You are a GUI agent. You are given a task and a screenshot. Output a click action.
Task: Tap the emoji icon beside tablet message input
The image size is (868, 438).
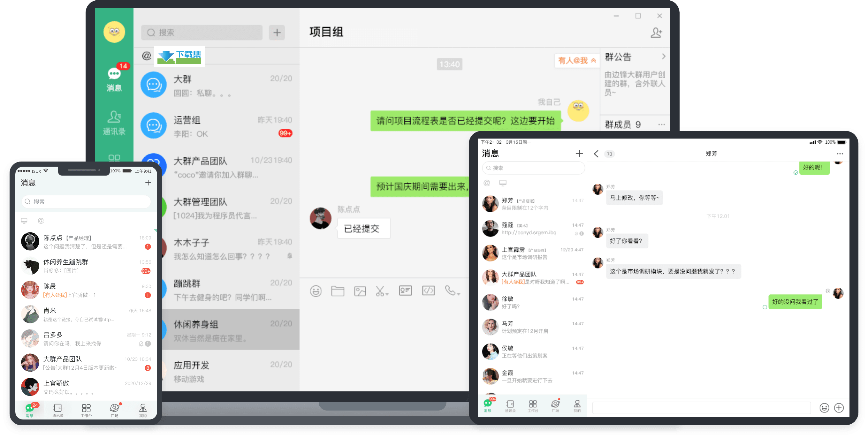(824, 408)
